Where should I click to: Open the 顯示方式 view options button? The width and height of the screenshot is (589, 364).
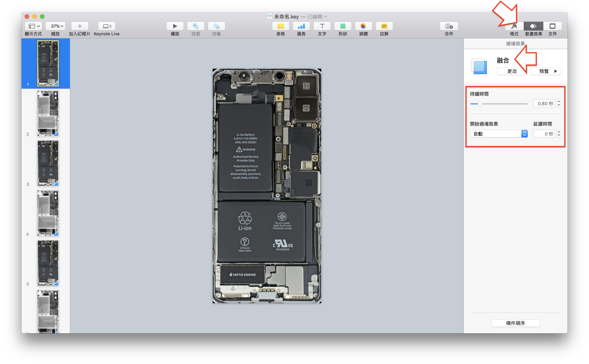point(33,26)
